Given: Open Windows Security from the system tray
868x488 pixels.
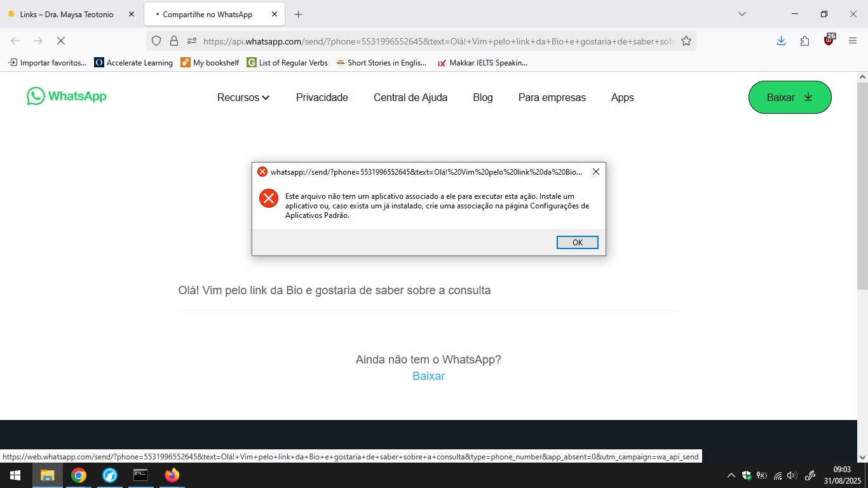Looking at the screenshot, I should (x=747, y=475).
